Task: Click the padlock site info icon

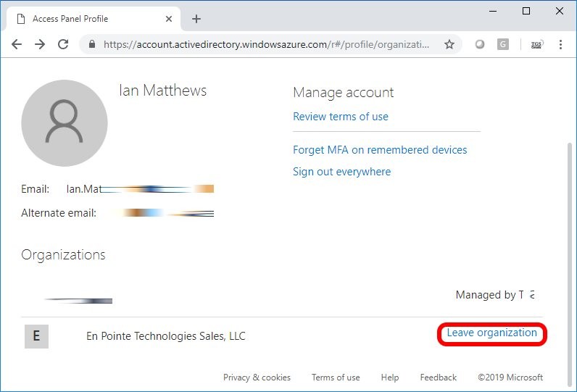Action: tap(92, 44)
